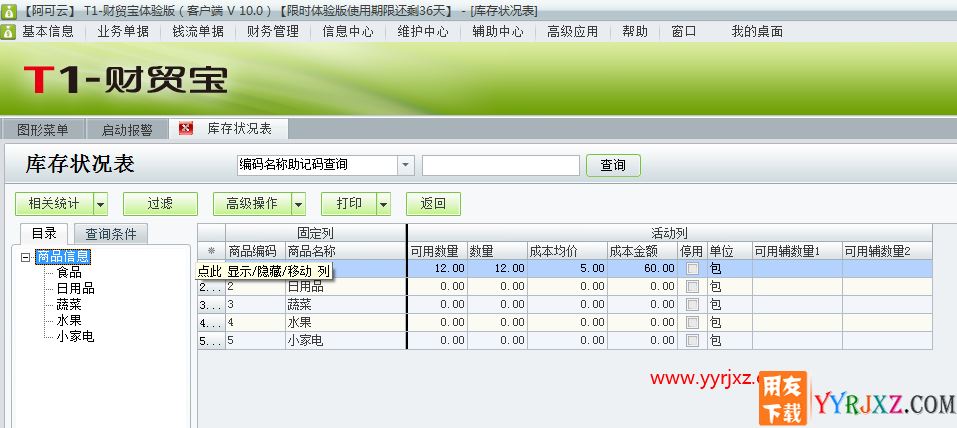Click the 查询 button

coord(613,165)
